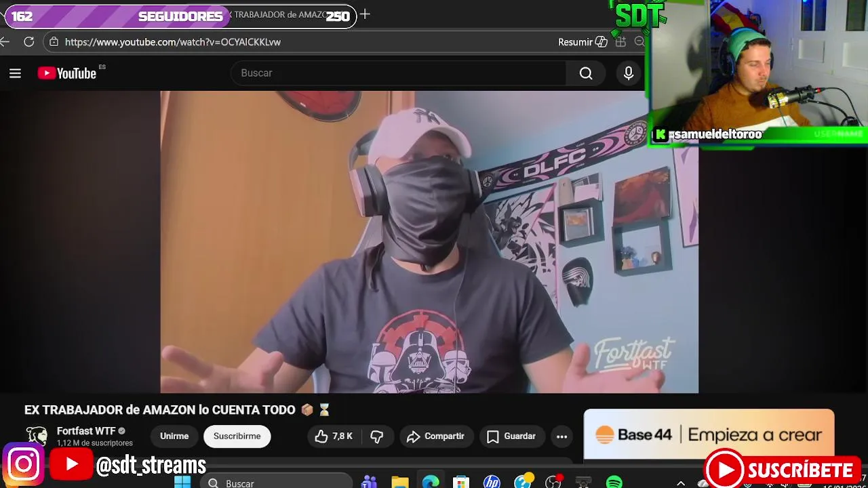Switch to Microsoft Edge in the taskbar
Image resolution: width=868 pixels, height=488 pixels.
pos(431,482)
